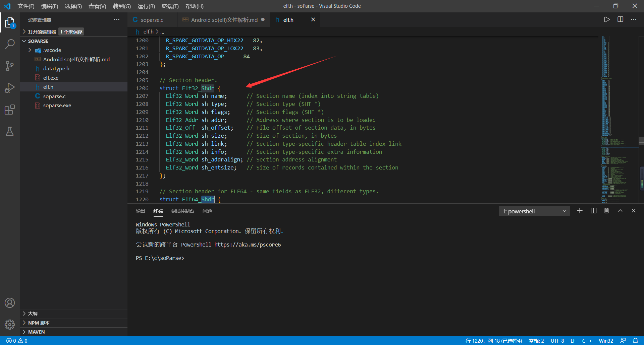Collapse the SOPARSE folder section

pos(74,41)
